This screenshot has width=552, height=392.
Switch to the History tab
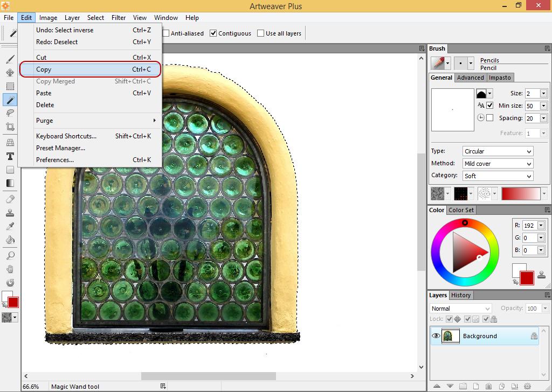[460, 295]
